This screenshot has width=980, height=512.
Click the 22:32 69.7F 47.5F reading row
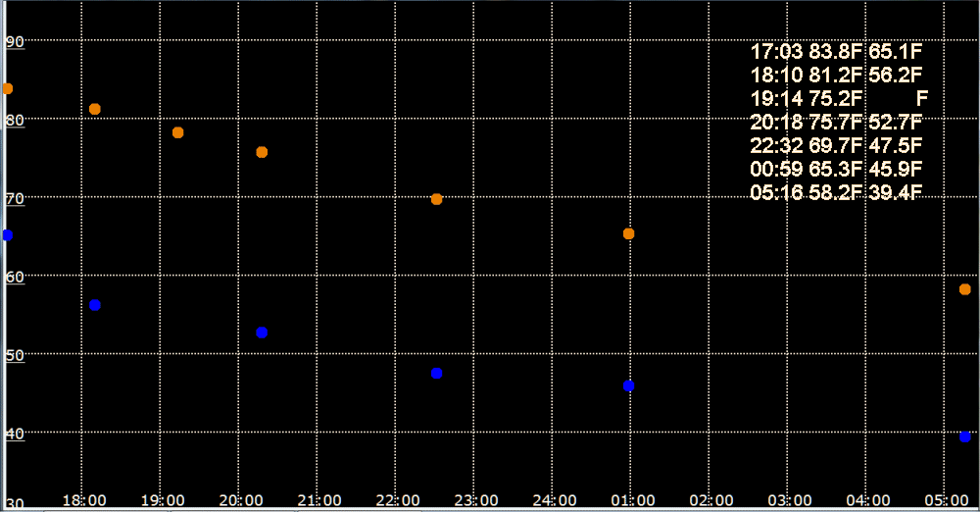tap(836, 145)
